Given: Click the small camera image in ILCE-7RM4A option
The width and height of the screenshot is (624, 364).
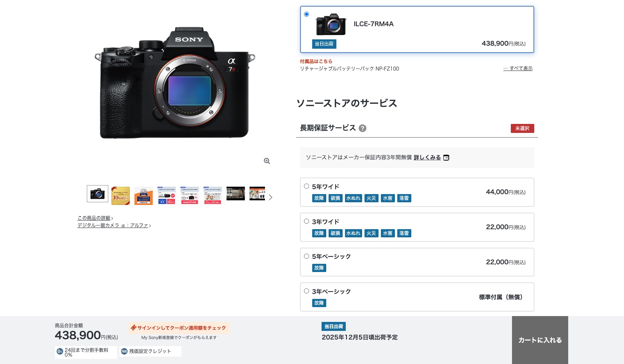Looking at the screenshot, I should tap(331, 24).
